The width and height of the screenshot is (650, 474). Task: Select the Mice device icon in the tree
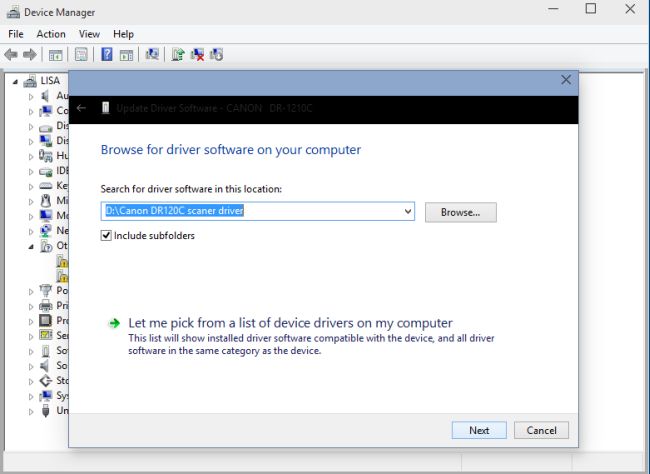tap(46, 201)
